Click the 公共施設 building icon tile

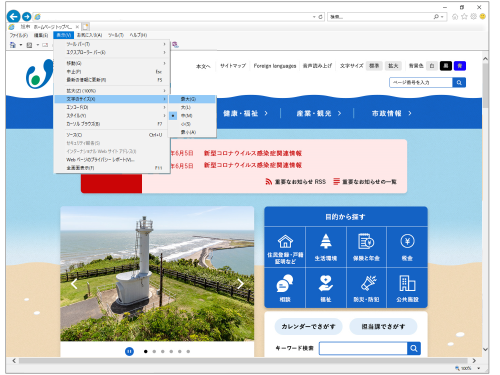point(407,288)
